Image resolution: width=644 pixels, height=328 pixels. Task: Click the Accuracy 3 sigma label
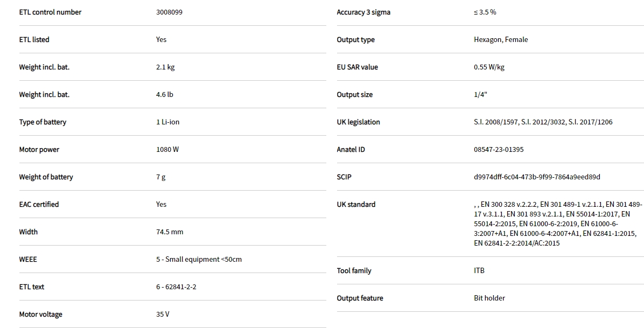pyautogui.click(x=363, y=12)
